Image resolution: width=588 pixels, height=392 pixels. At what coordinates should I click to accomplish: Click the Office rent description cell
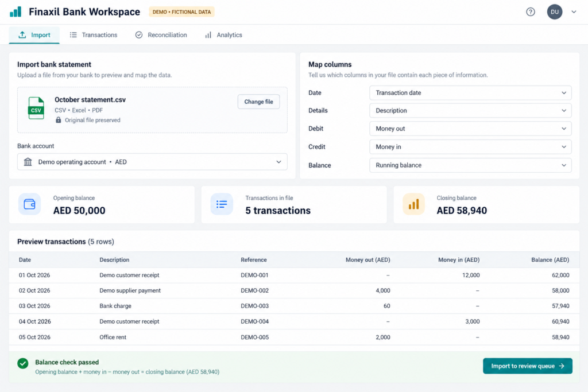[x=113, y=337]
